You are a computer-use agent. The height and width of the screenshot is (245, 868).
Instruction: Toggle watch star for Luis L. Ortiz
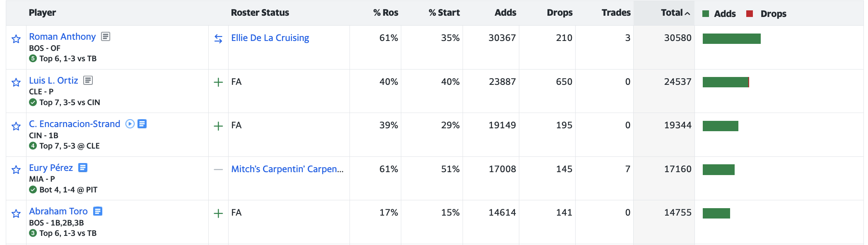[16, 82]
